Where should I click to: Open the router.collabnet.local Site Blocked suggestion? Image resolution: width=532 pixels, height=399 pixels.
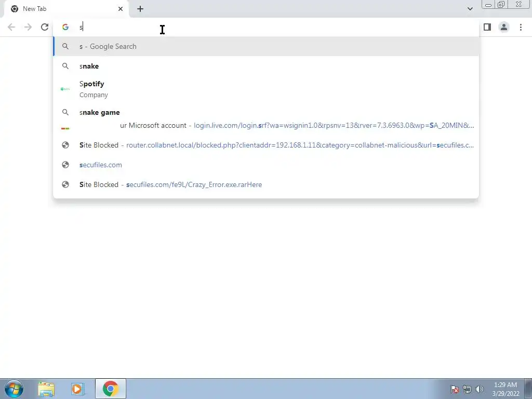click(266, 145)
